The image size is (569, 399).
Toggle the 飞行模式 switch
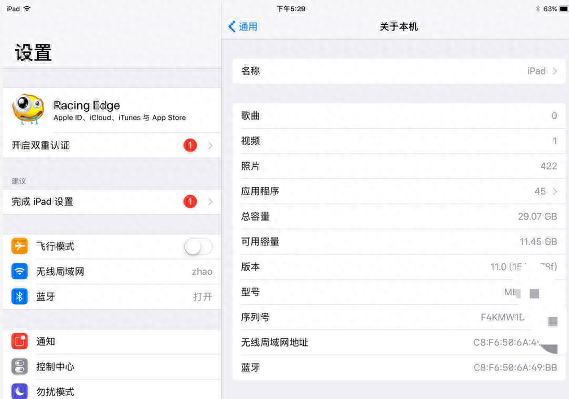[198, 247]
